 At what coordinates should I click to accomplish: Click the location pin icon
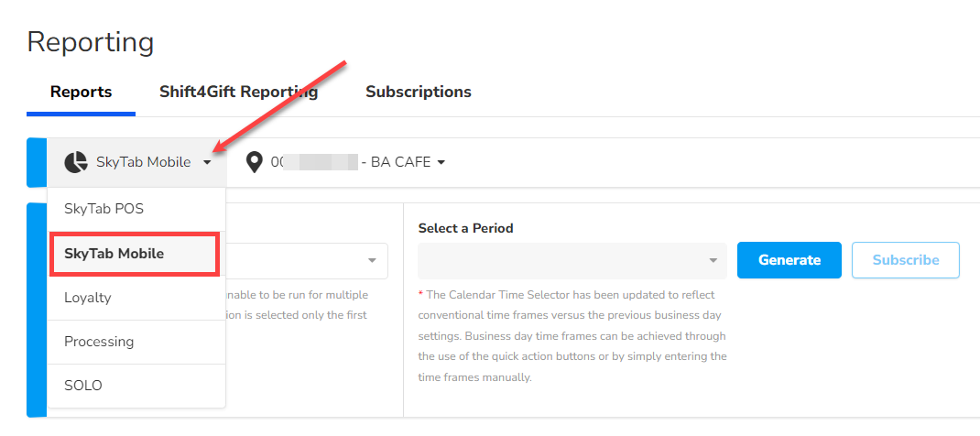click(x=254, y=162)
